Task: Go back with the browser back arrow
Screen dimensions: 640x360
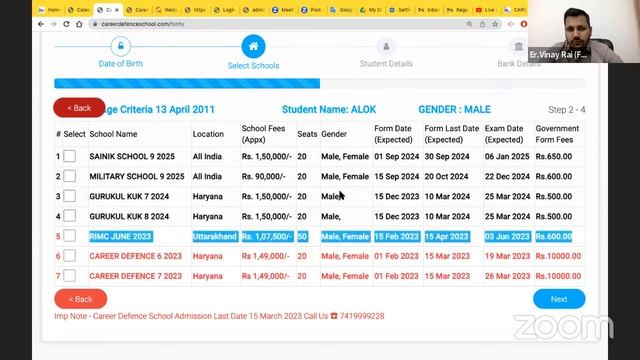Action: [41, 24]
